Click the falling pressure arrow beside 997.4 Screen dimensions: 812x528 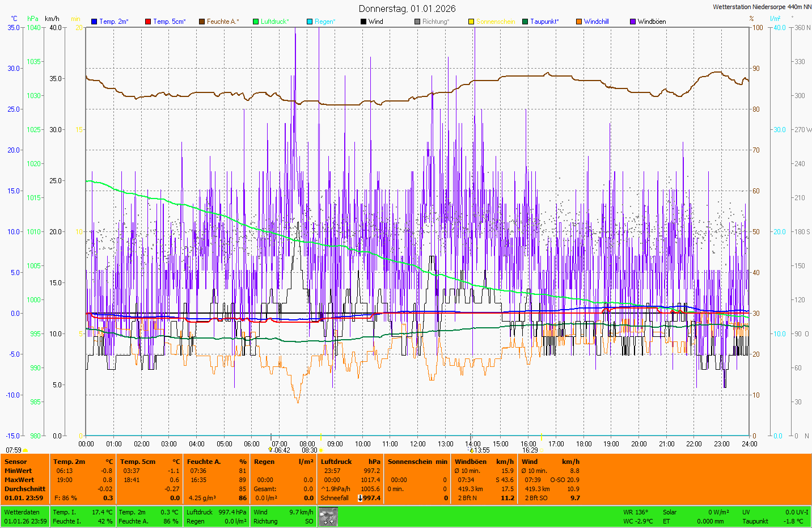(x=360, y=498)
